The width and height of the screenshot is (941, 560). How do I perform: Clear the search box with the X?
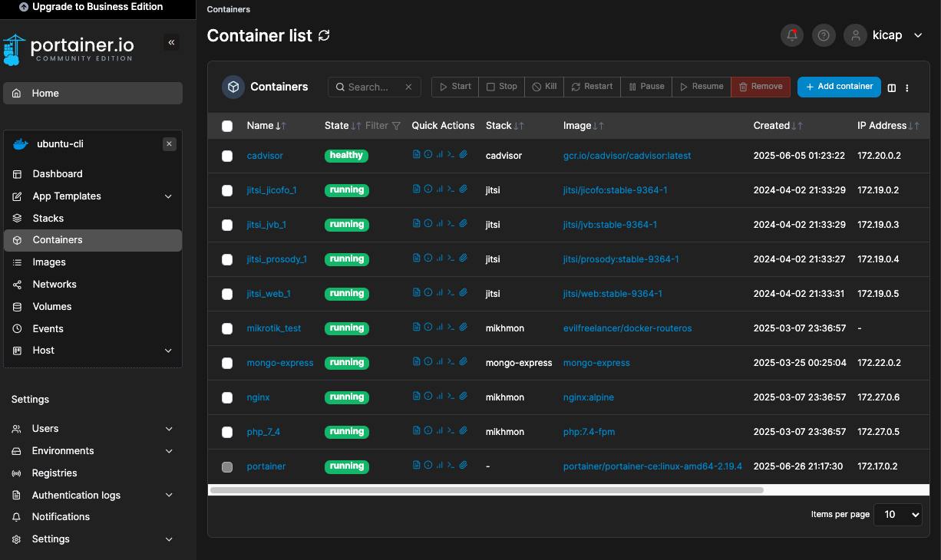point(409,87)
